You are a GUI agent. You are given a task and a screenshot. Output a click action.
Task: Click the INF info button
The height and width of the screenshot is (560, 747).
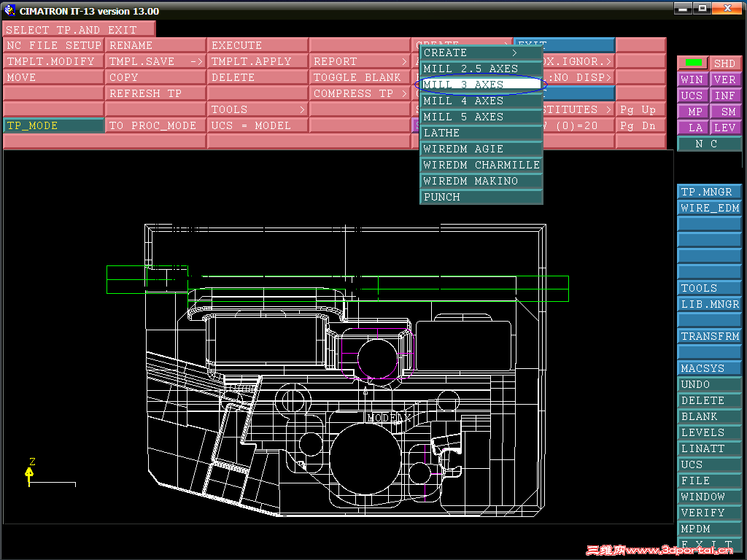tap(725, 96)
